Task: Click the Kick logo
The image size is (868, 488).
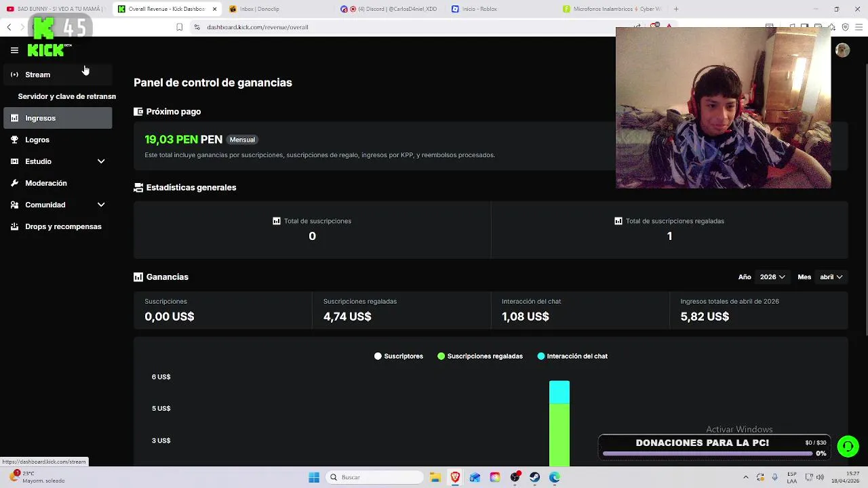Action: [x=46, y=49]
